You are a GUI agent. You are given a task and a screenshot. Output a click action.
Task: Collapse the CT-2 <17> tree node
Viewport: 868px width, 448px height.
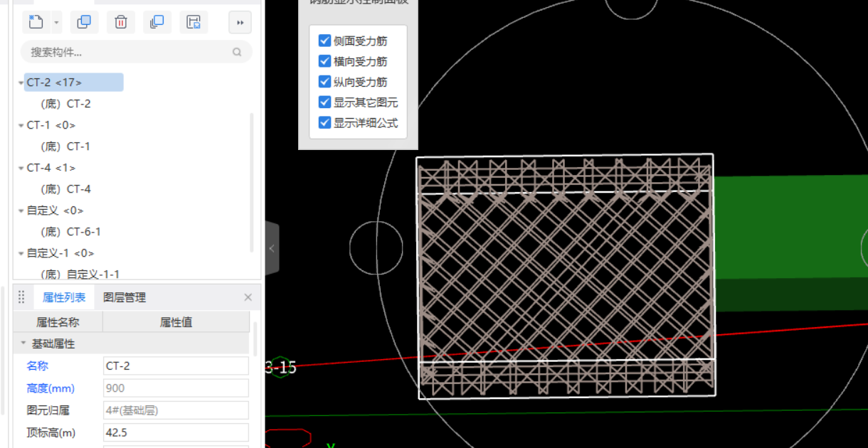click(x=21, y=83)
